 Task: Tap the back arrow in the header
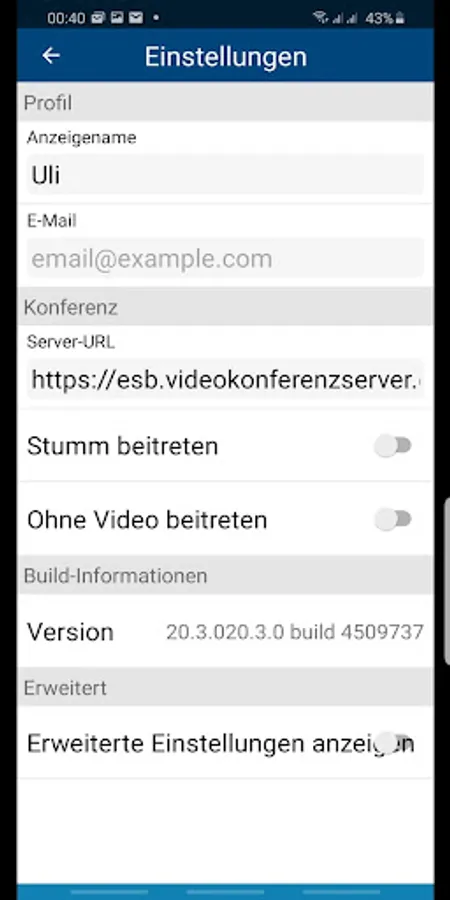tap(51, 56)
